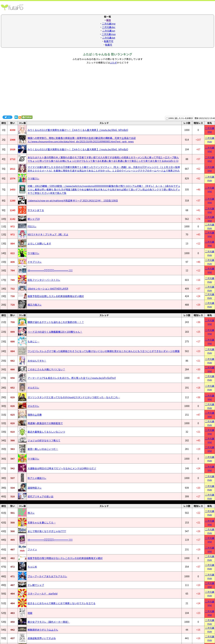Open まじで物が高くなりすぎじゃね thread

point(47,531)
